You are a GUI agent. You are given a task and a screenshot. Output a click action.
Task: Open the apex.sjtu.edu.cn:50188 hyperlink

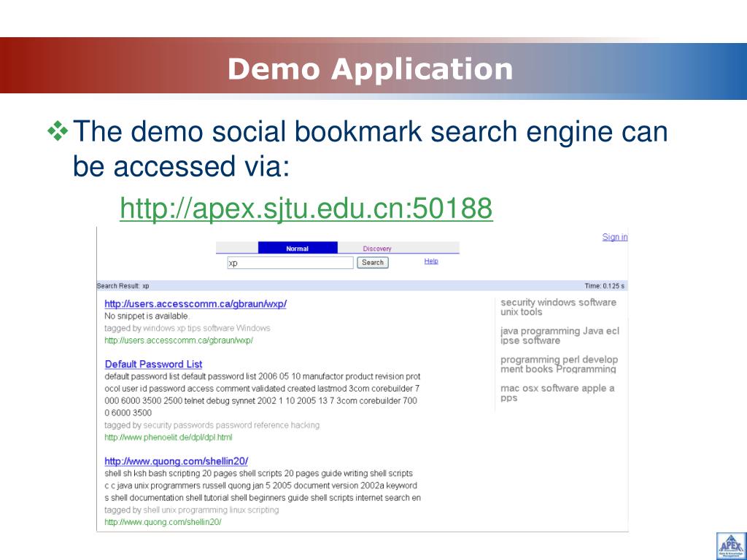306,208
